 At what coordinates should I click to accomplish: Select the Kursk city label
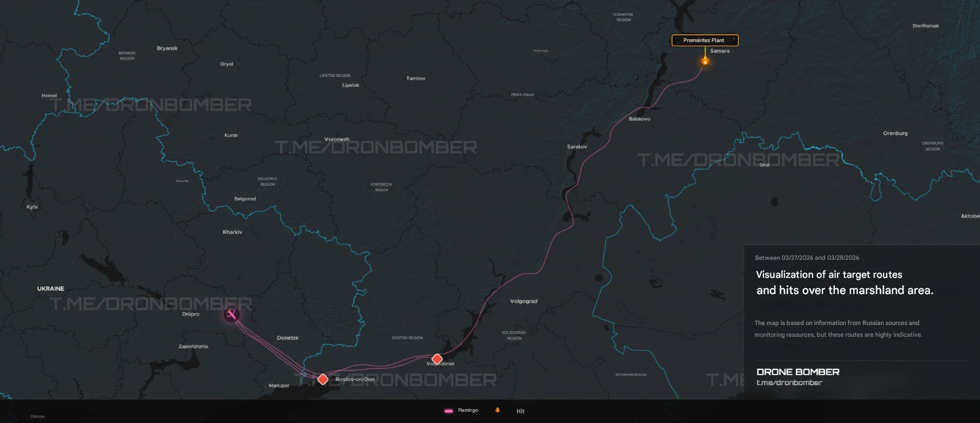coord(231,135)
